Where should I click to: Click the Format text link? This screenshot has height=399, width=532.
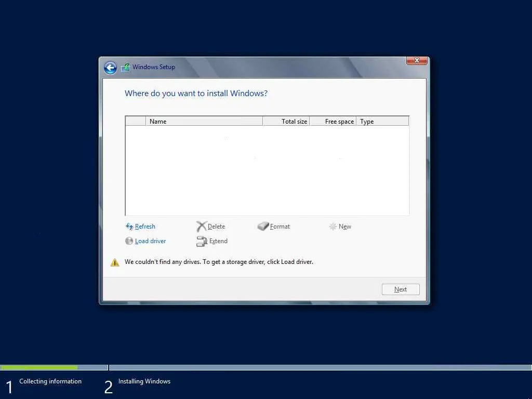click(x=280, y=227)
